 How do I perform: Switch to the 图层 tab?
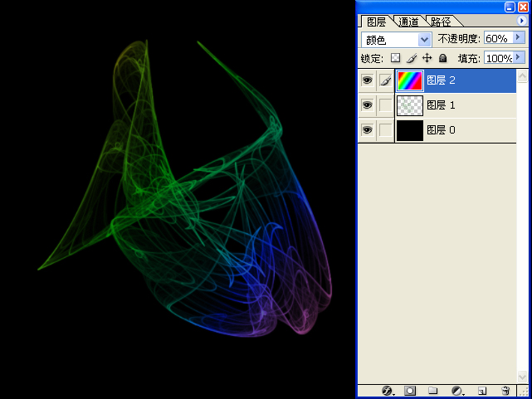[x=376, y=22]
